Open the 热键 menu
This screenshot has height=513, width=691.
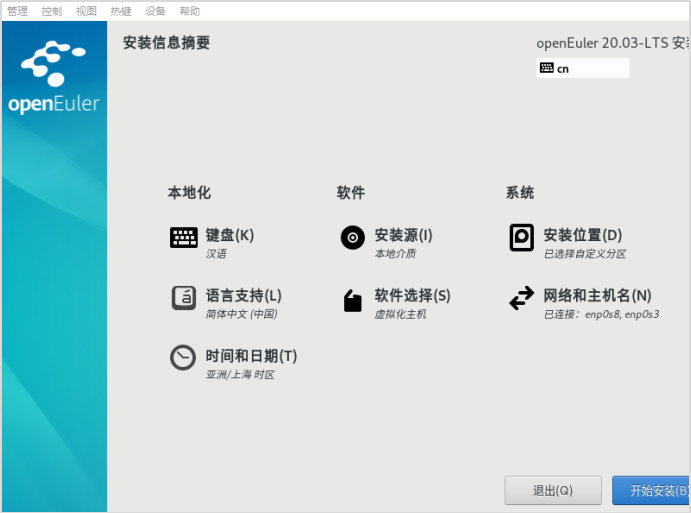[121, 11]
